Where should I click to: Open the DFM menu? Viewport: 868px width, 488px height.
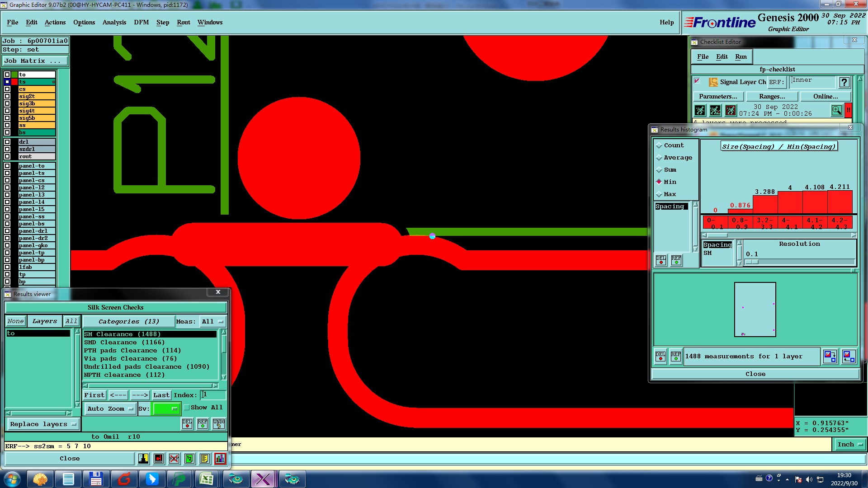pos(141,23)
